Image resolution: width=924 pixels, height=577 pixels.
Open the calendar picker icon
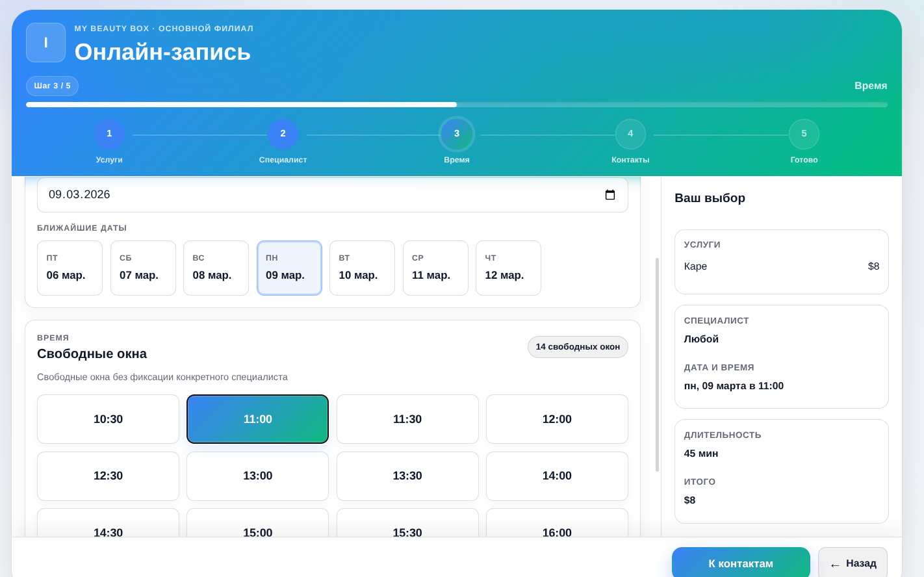tap(610, 195)
